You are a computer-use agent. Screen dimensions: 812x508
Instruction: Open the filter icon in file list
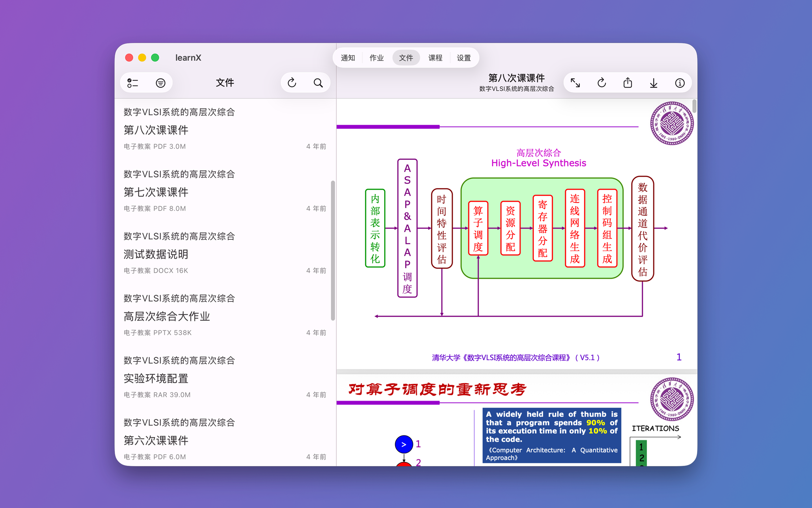[x=160, y=83]
